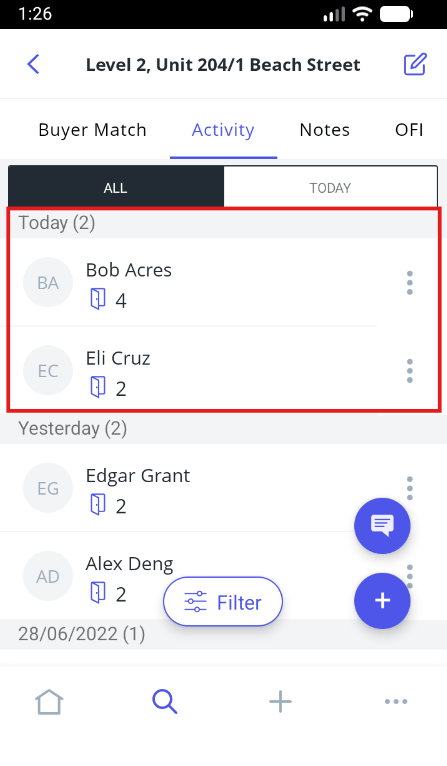Go to the Home icon
Viewport: 447px width, 766px height.
point(49,702)
